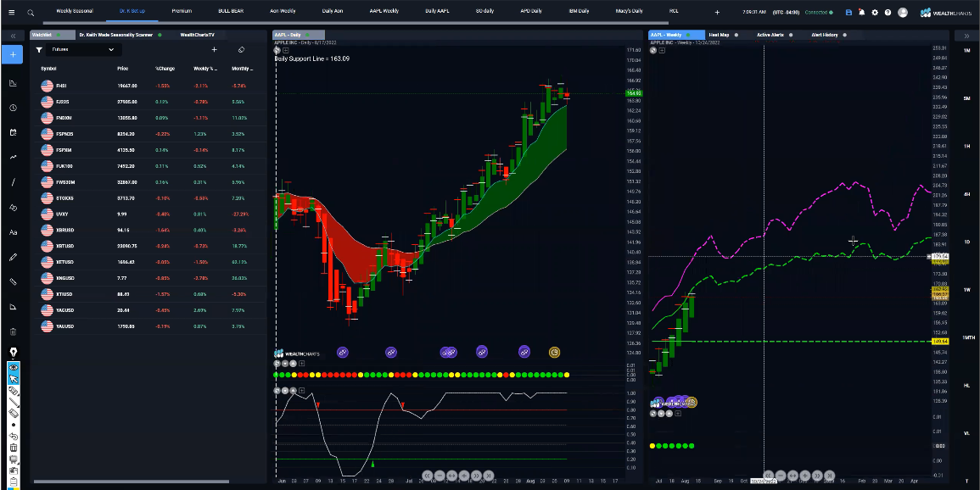Screen dimensions: 980x490
Task: Expand the box arrow beside weekly chart title
Action: 662,50
